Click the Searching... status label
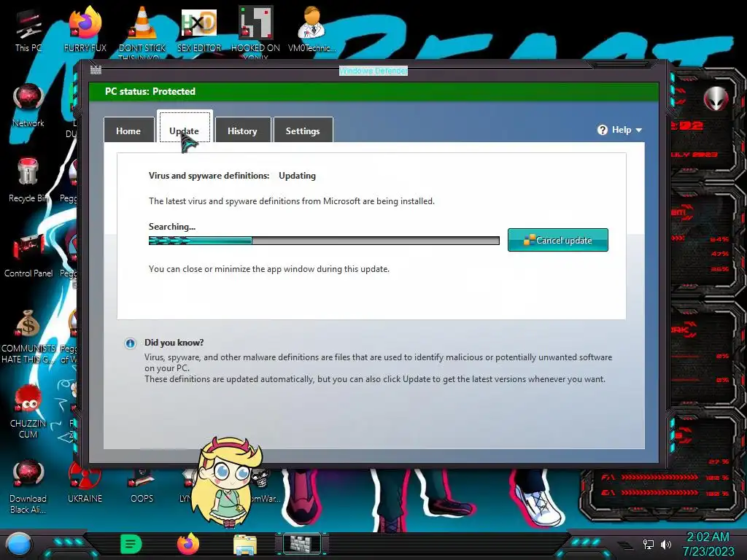 click(x=172, y=227)
